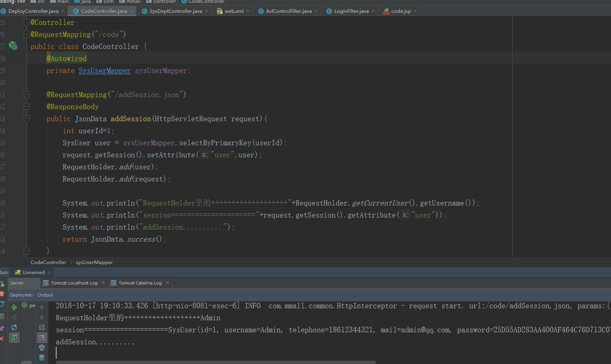611x364 pixels.
Task: Close the web.xml tab
Action: [x=248, y=11]
